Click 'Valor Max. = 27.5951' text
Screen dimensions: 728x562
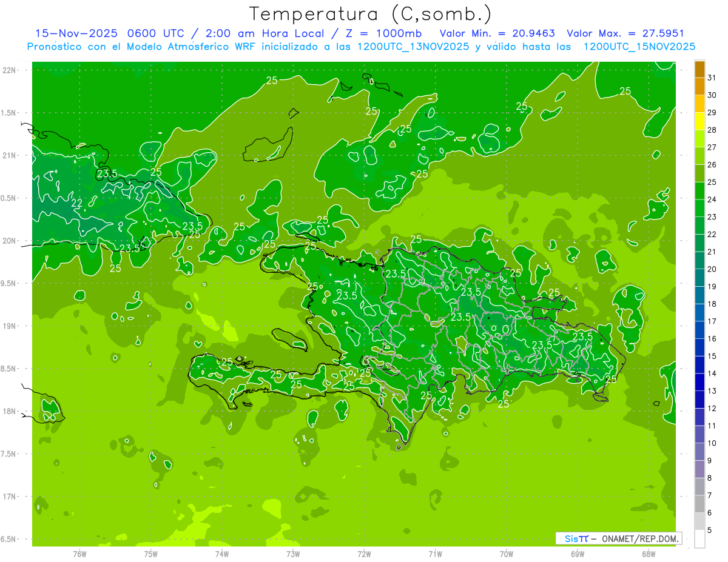point(625,33)
